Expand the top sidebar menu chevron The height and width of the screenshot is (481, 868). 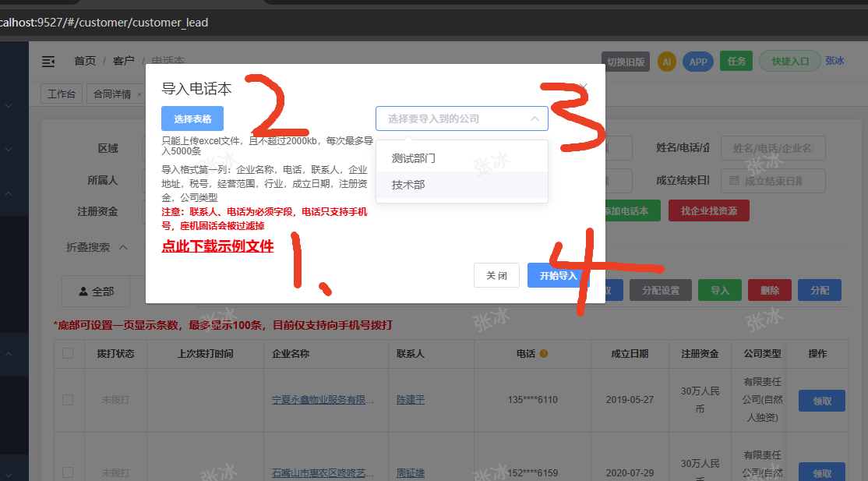pos(9,105)
